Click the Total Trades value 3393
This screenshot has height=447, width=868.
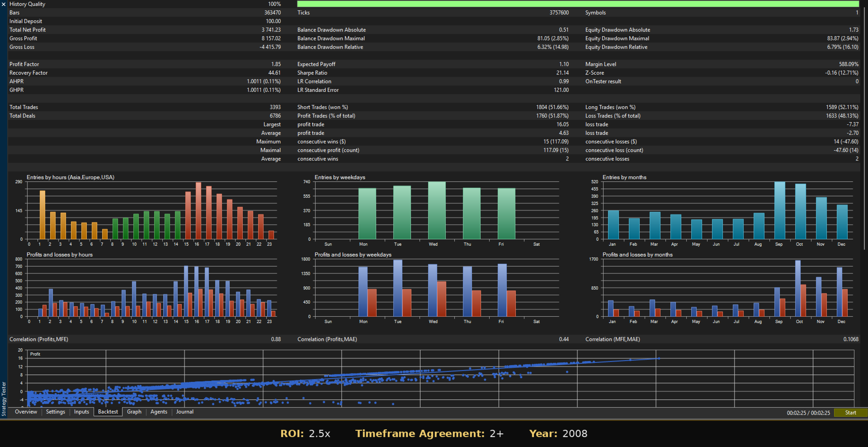275,107
